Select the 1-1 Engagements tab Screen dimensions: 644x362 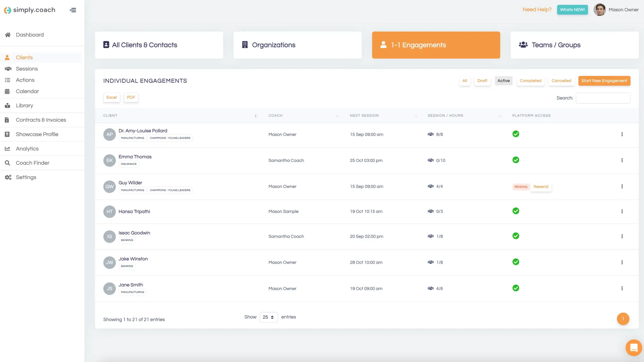(436, 45)
